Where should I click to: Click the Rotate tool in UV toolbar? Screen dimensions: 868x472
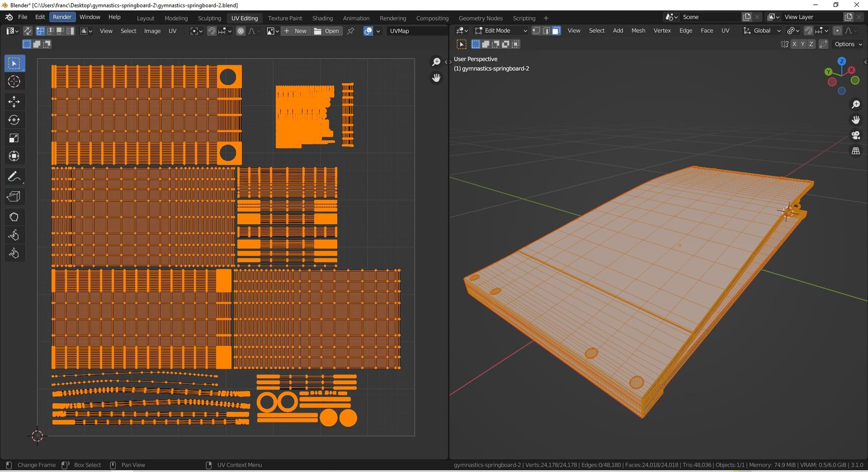click(14, 120)
